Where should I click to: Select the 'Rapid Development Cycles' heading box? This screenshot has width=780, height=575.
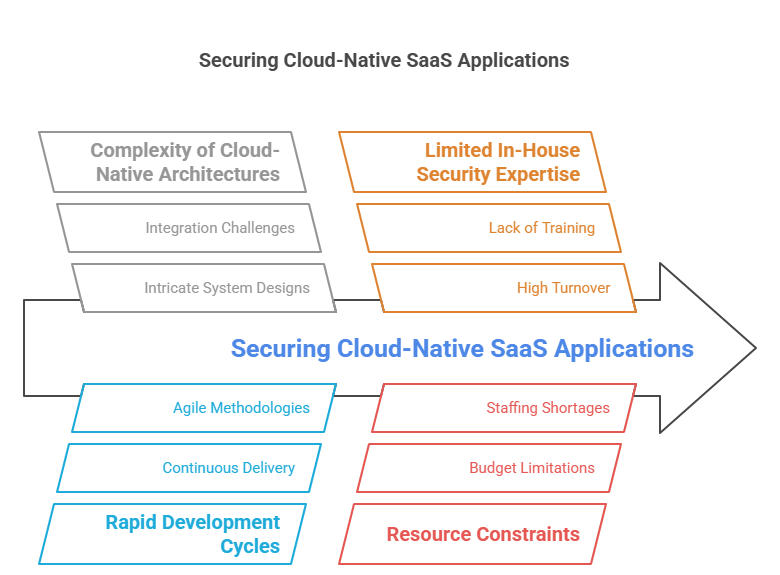(172, 534)
